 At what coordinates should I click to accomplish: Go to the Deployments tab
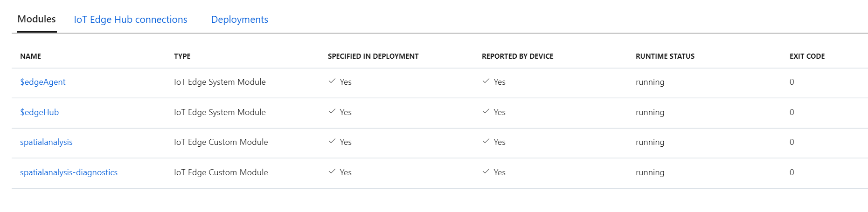(239, 20)
